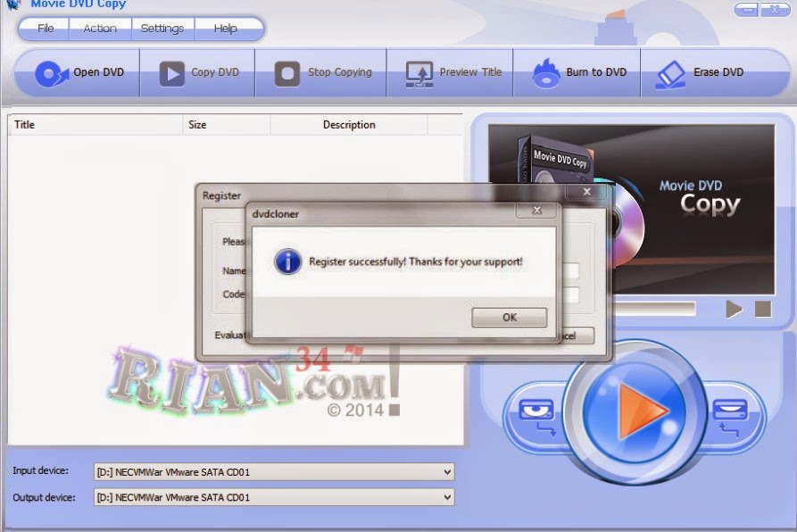Stop the preview video
This screenshot has width=797, height=532.
click(763, 309)
